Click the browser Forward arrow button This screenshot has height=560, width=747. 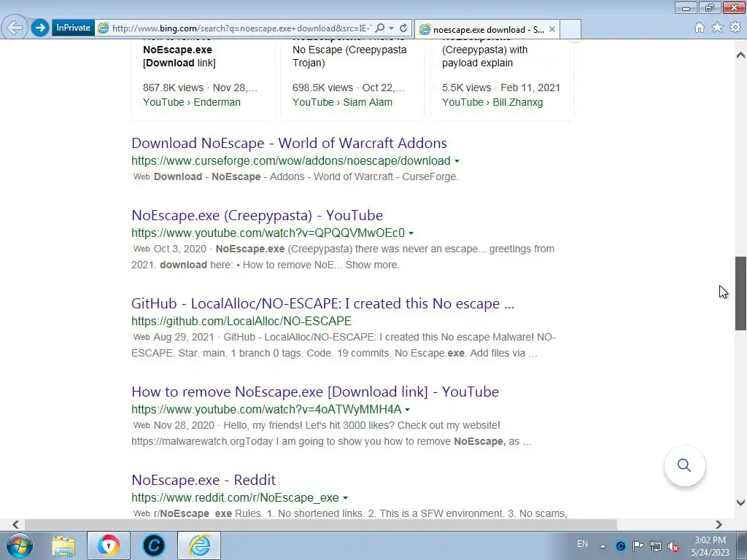tap(40, 28)
